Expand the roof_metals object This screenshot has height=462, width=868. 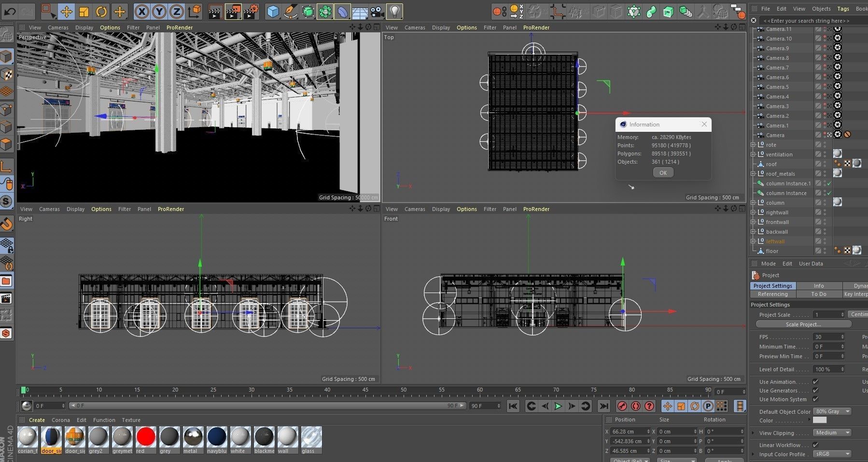tap(753, 174)
